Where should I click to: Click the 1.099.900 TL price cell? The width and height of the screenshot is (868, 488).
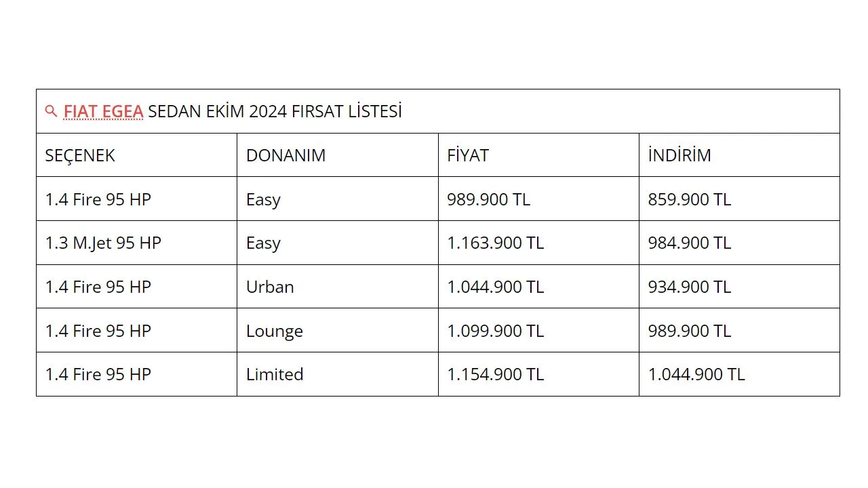pos(538,330)
